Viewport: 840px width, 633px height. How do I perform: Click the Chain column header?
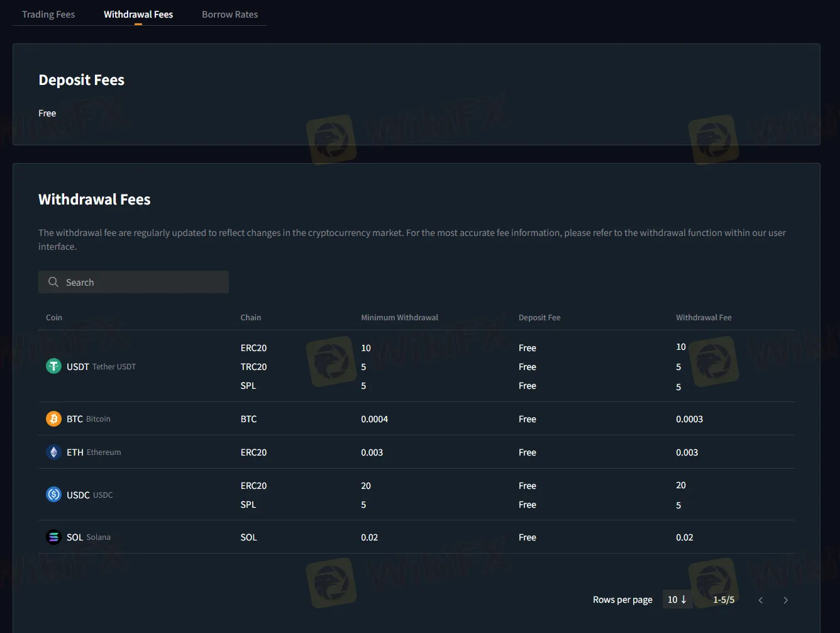coord(250,317)
